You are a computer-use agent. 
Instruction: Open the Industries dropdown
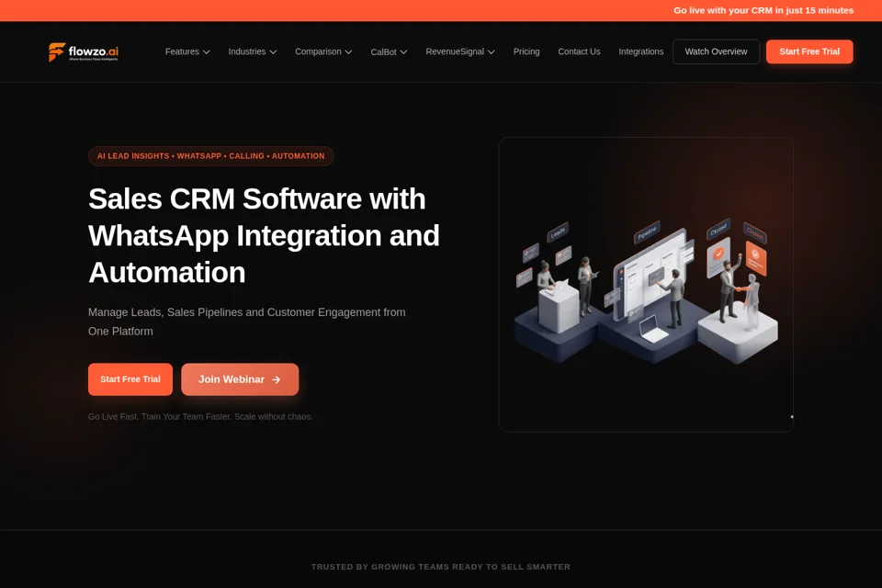[252, 51]
